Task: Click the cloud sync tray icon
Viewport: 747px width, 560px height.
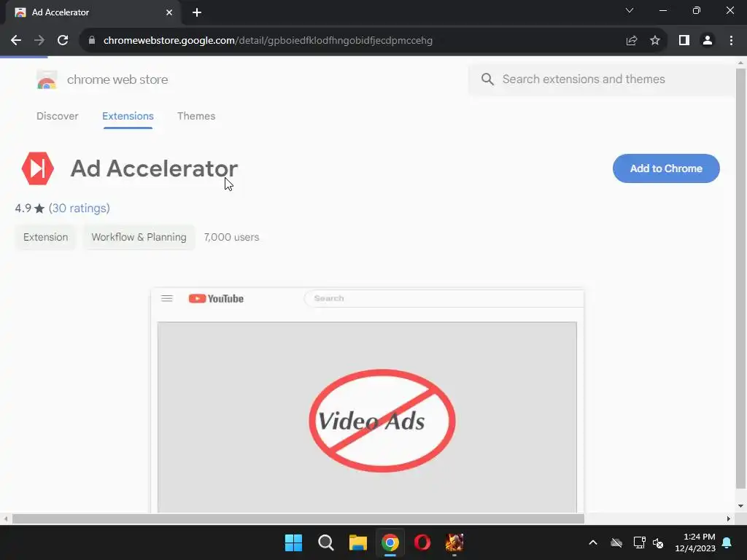Action: pos(616,542)
